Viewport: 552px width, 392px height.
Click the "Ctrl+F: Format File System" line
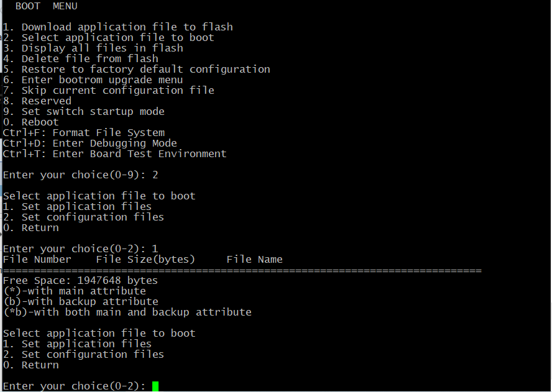(84, 132)
